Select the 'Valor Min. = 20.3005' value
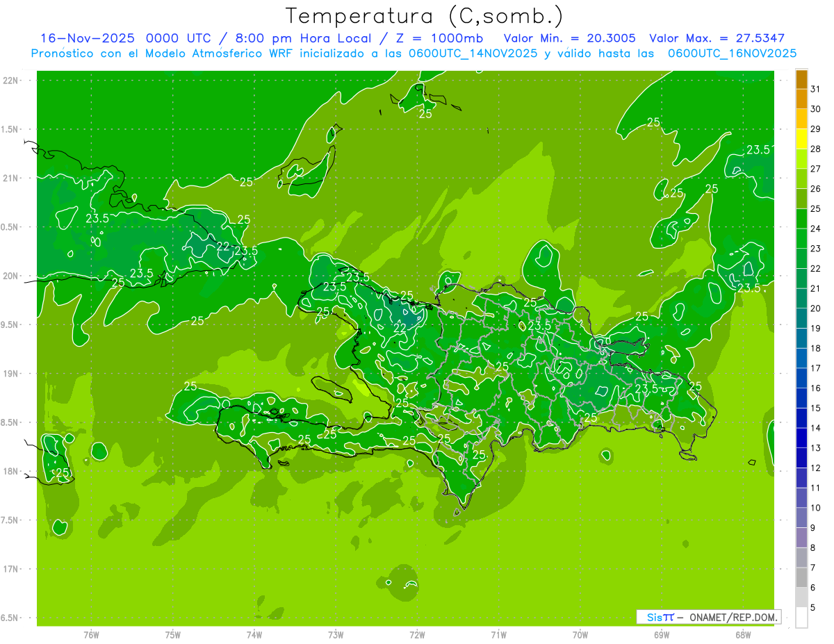 pyautogui.click(x=569, y=38)
